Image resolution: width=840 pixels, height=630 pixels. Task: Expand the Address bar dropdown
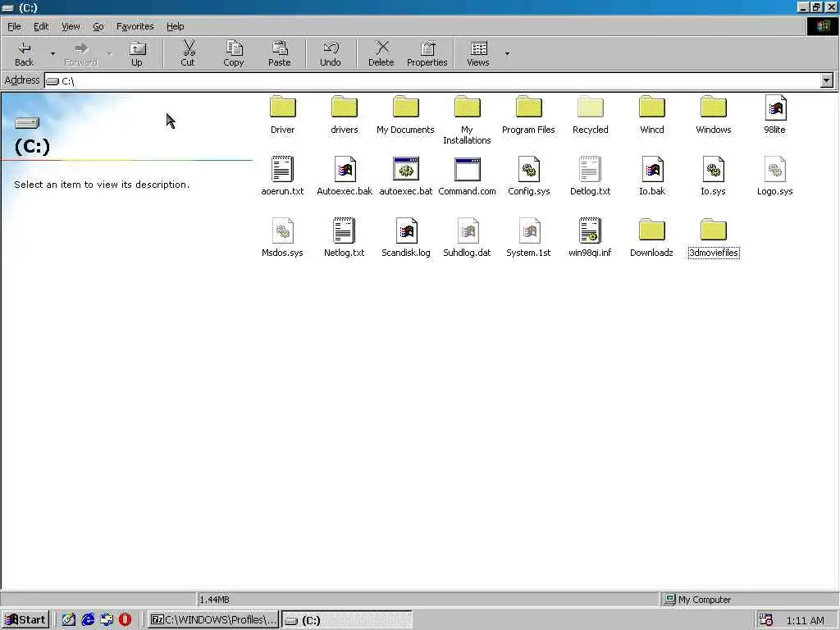click(x=827, y=80)
